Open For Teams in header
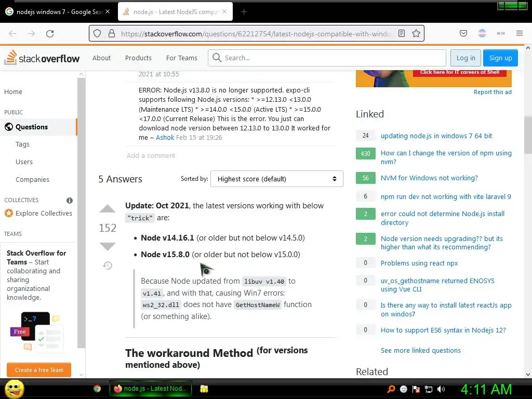The width and height of the screenshot is (532, 399). [x=181, y=58]
